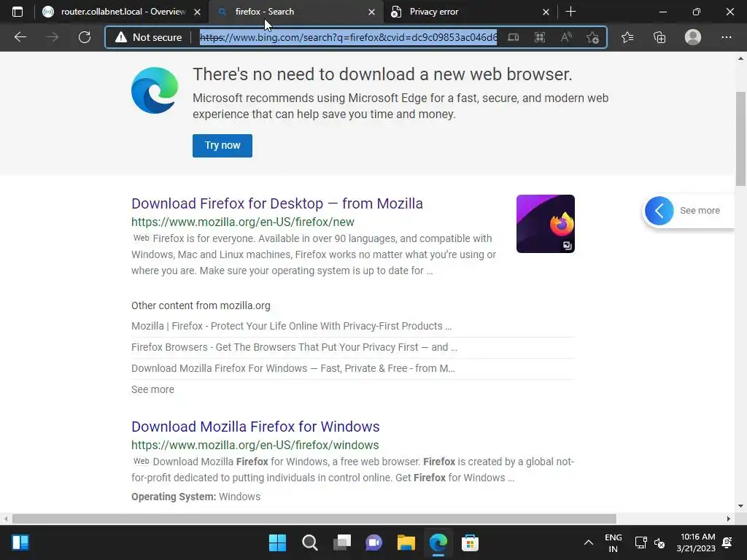The width and height of the screenshot is (747, 560).
Task: Open the user profile icon
Action: tap(693, 37)
